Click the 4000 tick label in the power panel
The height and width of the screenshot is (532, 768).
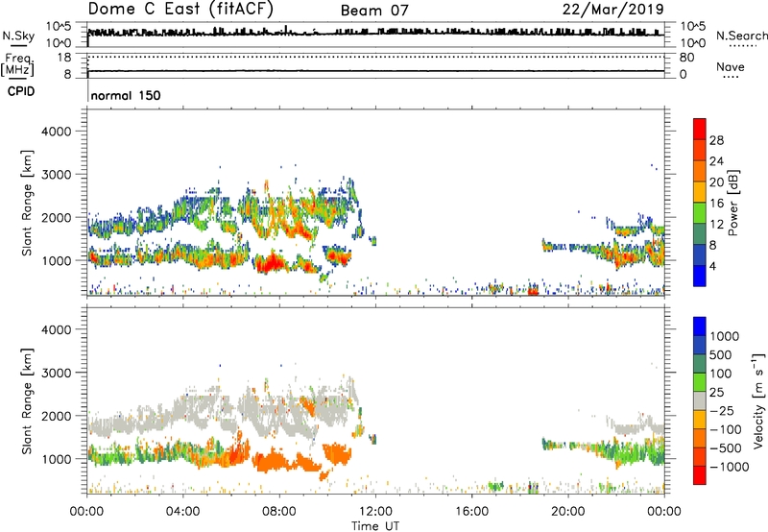point(56,132)
